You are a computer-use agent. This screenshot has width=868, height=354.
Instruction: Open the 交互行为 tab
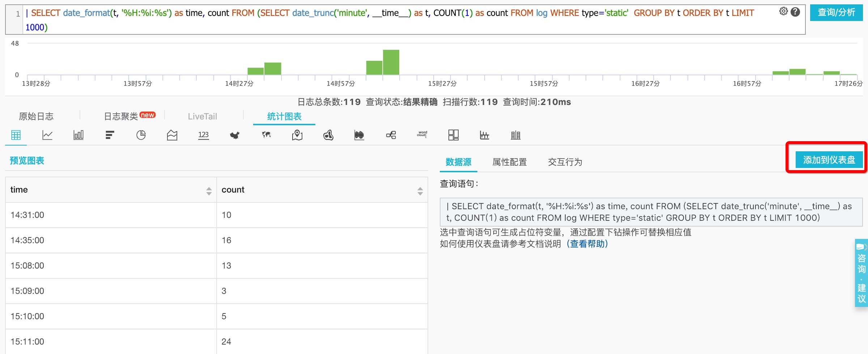[x=565, y=162]
